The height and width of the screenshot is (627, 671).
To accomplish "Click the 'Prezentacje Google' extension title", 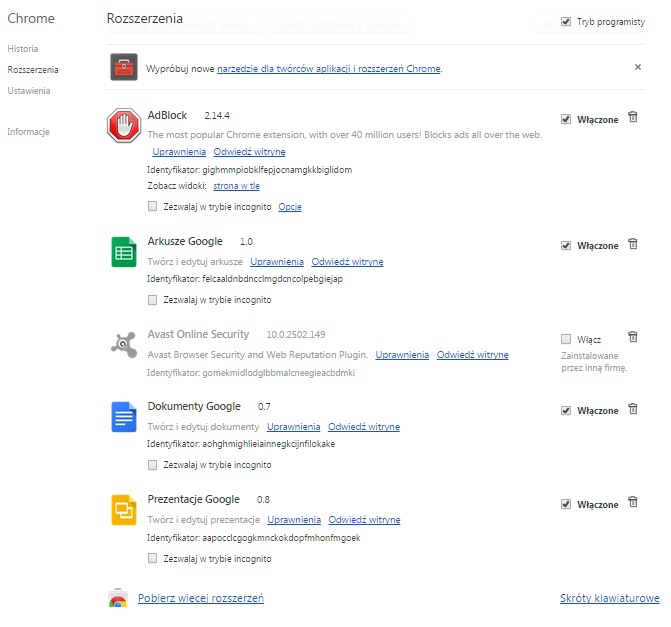I will point(193,499).
